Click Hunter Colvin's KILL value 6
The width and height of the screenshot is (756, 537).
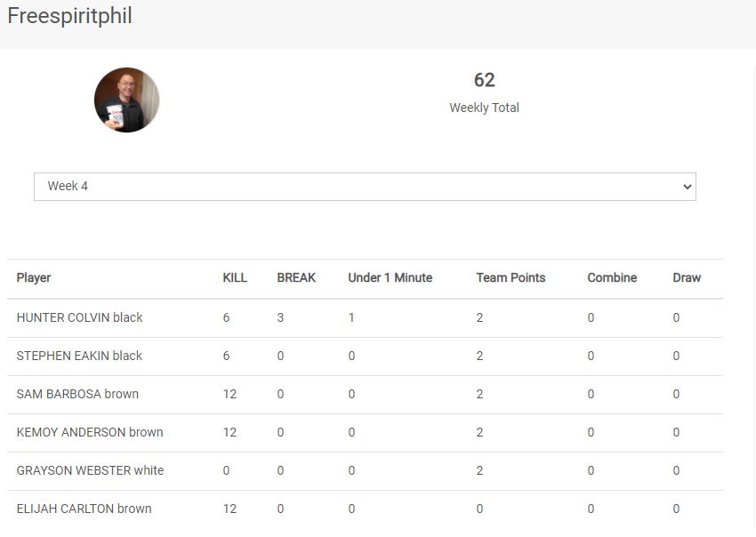227,317
